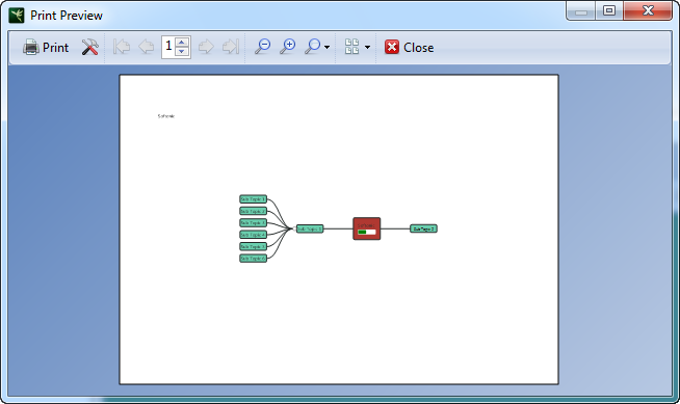Click the zoom magnifier split button

pyautogui.click(x=313, y=46)
